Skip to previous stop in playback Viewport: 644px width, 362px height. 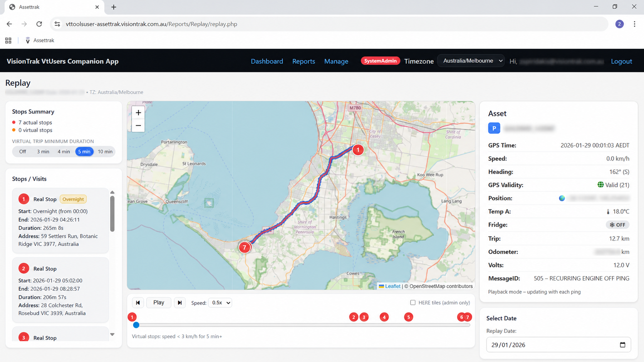pyautogui.click(x=138, y=303)
